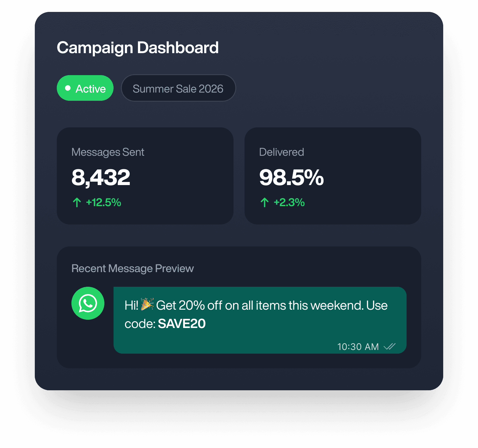The height and width of the screenshot is (448, 478).
Task: Click the delivered status ticks on the message
Action: pyautogui.click(x=389, y=347)
